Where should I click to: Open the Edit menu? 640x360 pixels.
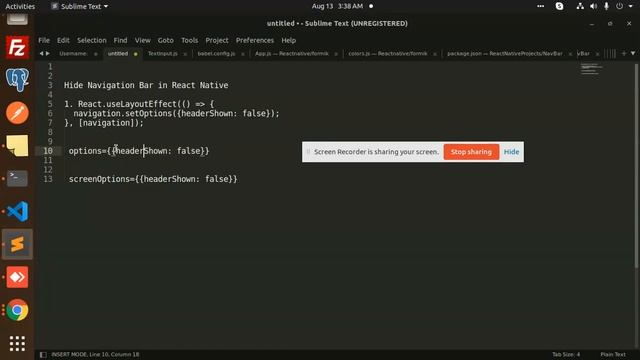click(63, 40)
